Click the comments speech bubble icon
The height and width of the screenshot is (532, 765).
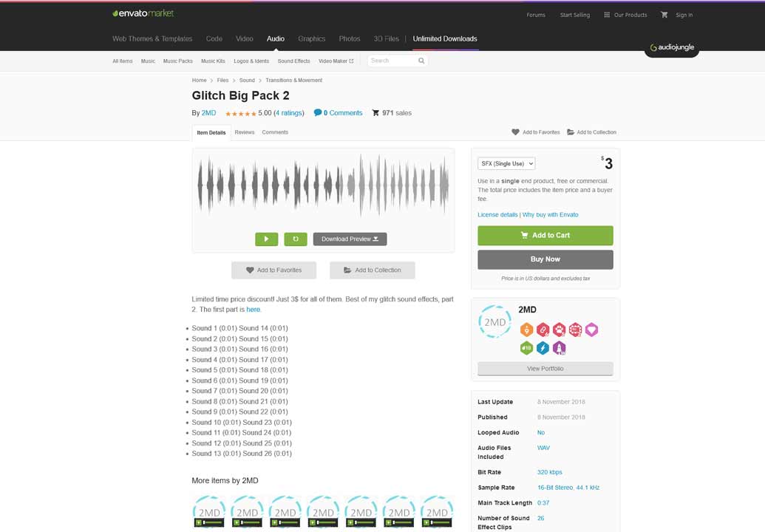[x=318, y=113]
